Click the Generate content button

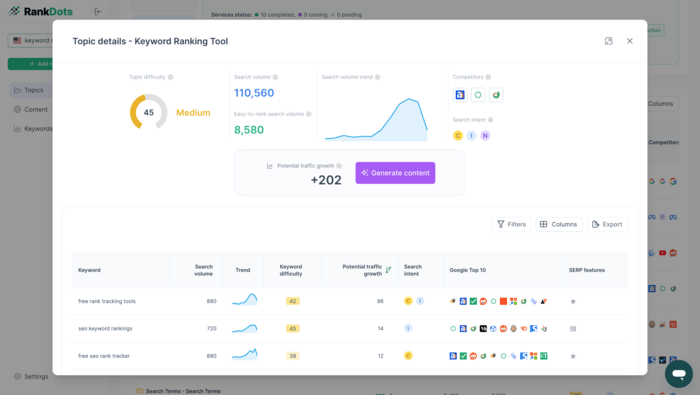pos(395,173)
